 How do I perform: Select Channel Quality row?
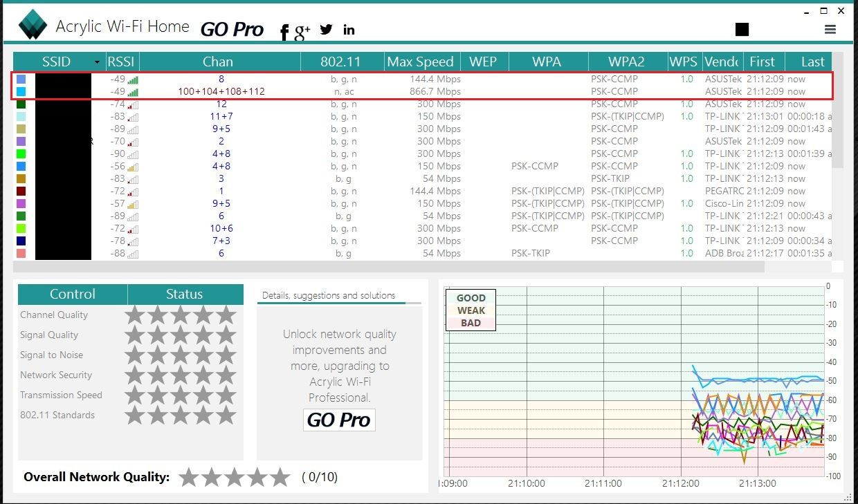click(130, 315)
